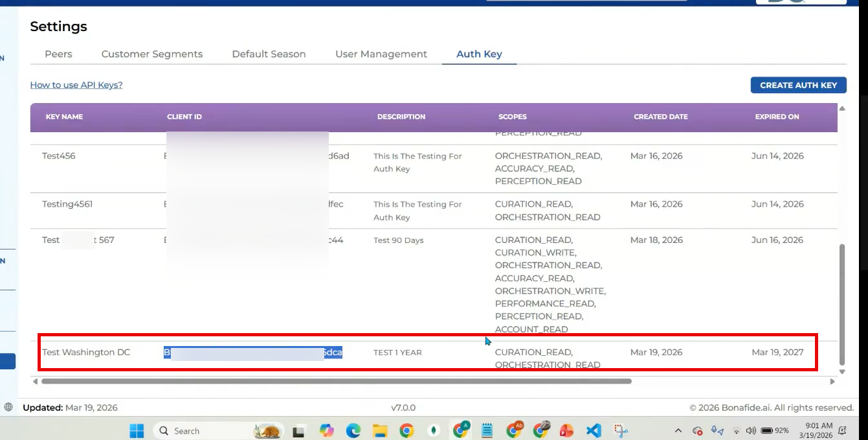This screenshot has width=868, height=440.
Task: Click the volume icon in the system tray
Action: 751,431
